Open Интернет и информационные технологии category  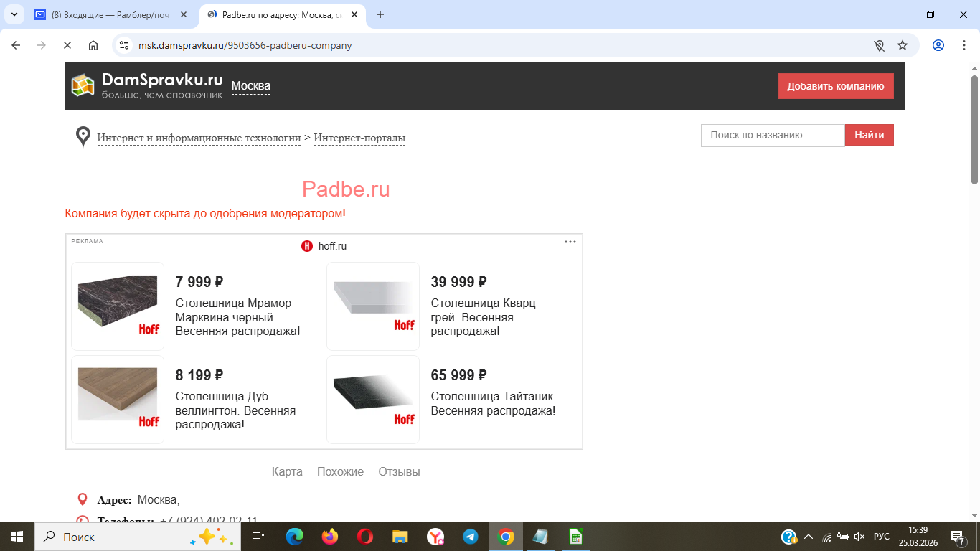(x=199, y=138)
